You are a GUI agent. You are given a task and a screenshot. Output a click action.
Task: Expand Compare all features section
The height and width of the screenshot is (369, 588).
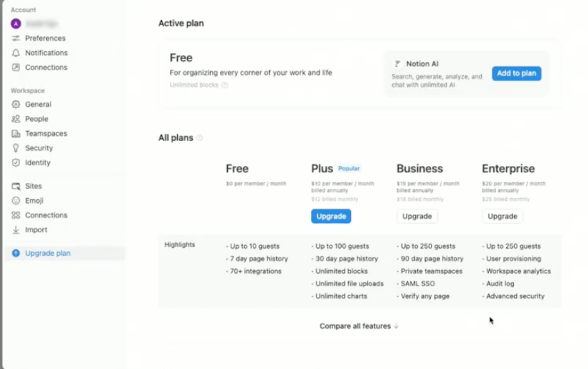[359, 326]
